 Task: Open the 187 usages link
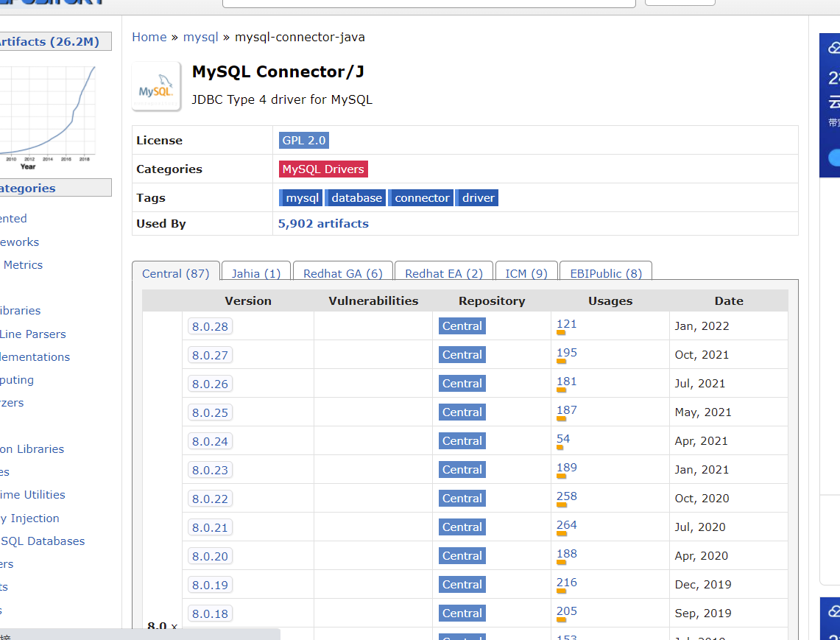coord(567,410)
